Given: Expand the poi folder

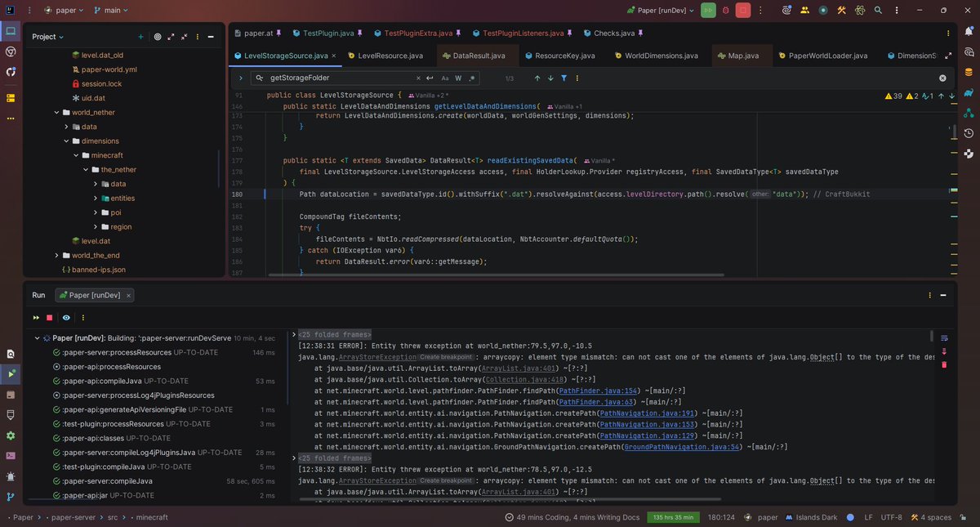Looking at the screenshot, I should [95, 212].
